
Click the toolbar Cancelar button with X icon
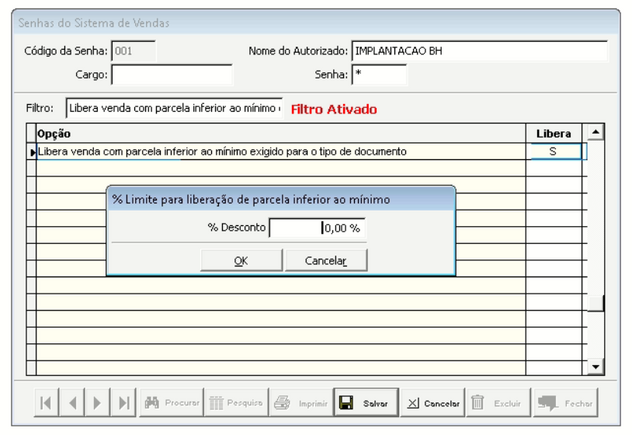click(432, 403)
